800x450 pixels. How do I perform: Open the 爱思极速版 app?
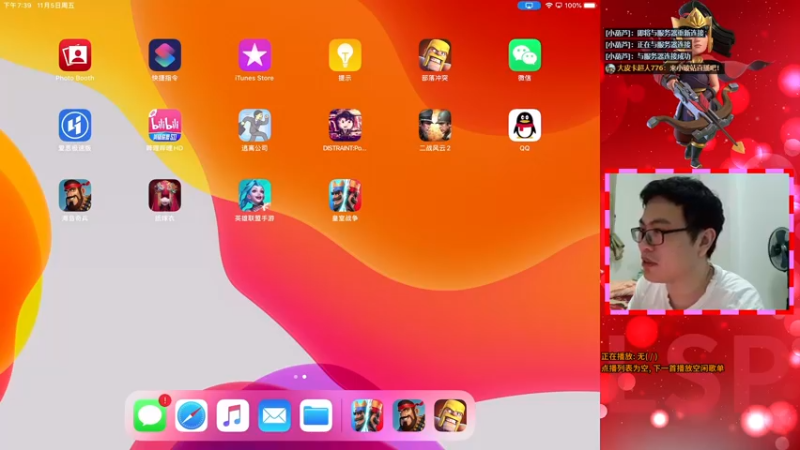click(x=75, y=125)
